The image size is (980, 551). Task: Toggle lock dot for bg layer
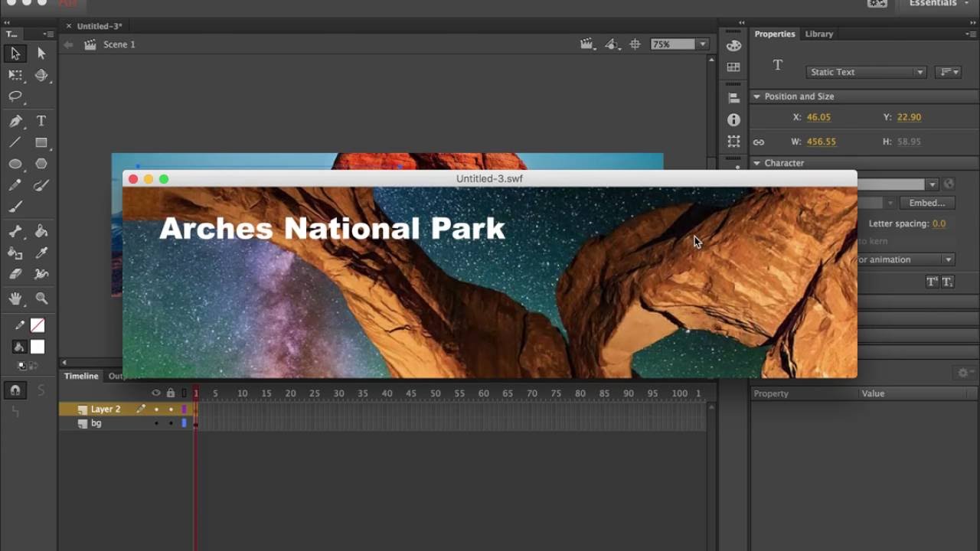coord(171,423)
